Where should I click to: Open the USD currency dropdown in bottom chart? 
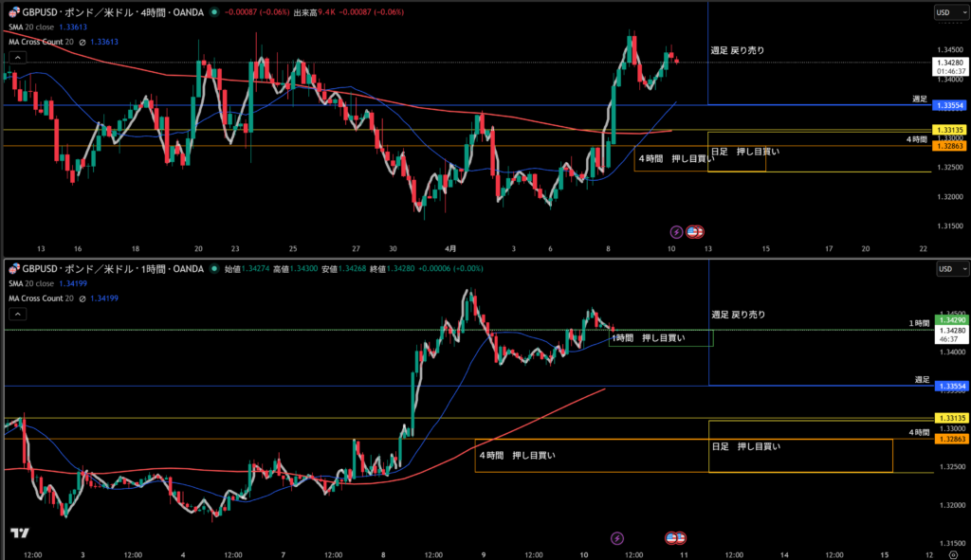point(946,269)
